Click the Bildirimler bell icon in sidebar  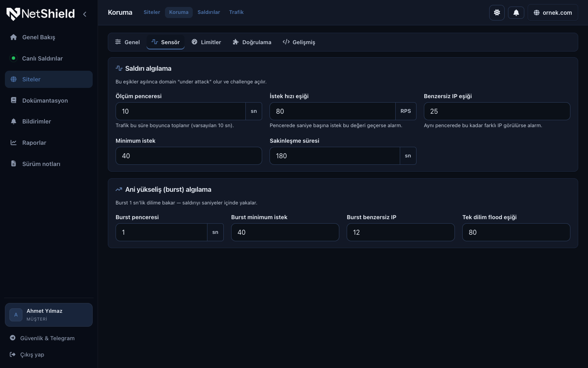coord(13,121)
